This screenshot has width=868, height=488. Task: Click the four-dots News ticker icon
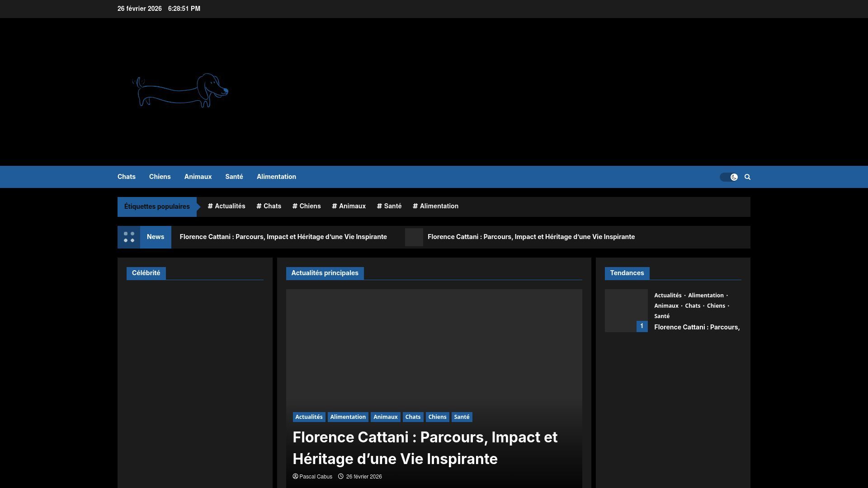pyautogui.click(x=129, y=237)
